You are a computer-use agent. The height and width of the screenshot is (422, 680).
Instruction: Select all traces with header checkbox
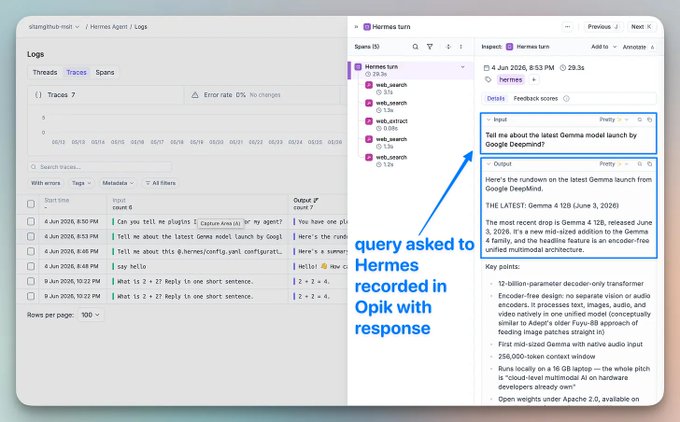(x=31, y=204)
